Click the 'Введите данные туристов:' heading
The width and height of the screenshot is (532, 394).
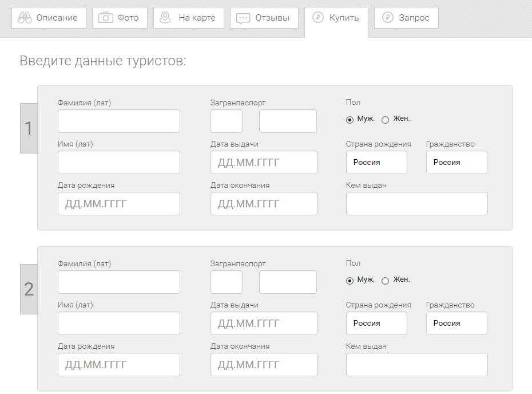(103, 61)
